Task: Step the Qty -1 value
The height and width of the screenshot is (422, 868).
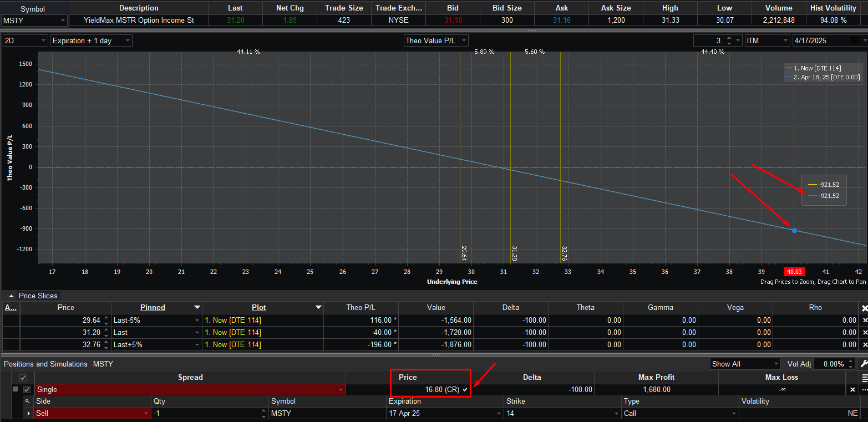Action: click(x=264, y=414)
